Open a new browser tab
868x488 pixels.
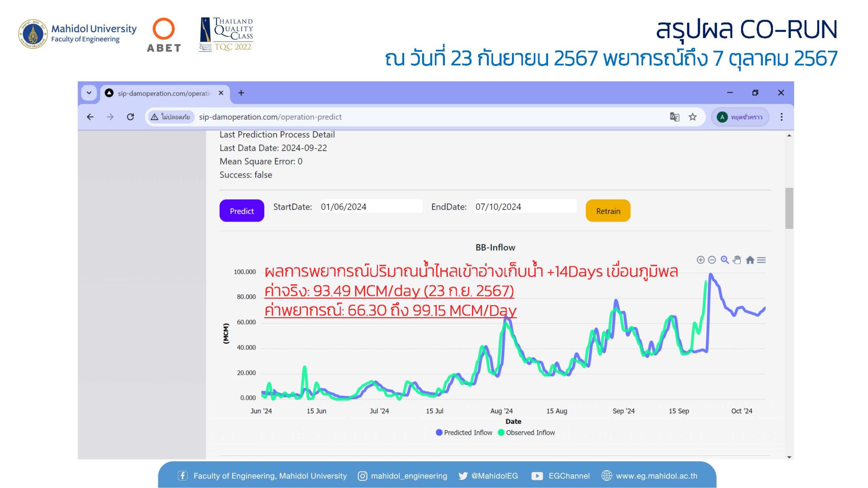[241, 93]
